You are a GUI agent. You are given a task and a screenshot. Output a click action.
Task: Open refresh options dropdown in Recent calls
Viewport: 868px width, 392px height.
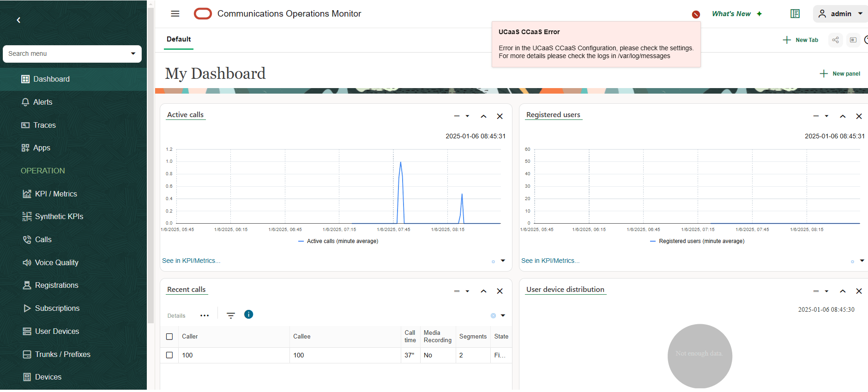[503, 315]
